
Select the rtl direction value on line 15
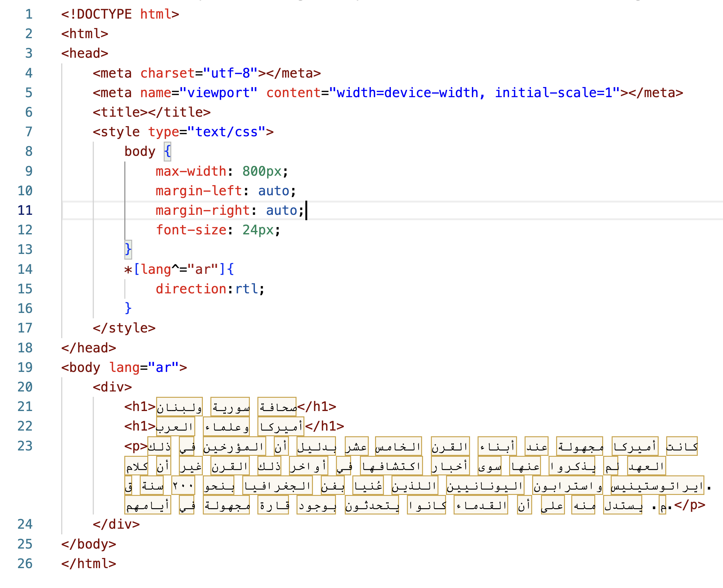[248, 289]
